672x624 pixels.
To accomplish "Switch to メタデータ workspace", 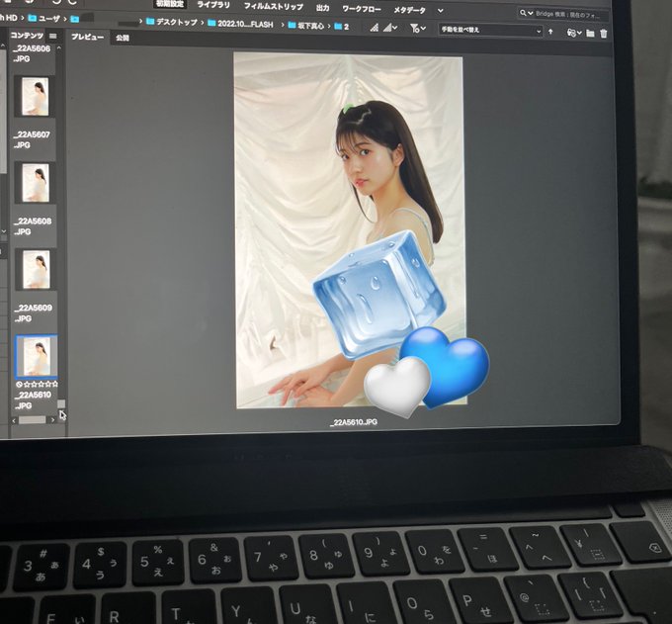I will (x=410, y=10).
